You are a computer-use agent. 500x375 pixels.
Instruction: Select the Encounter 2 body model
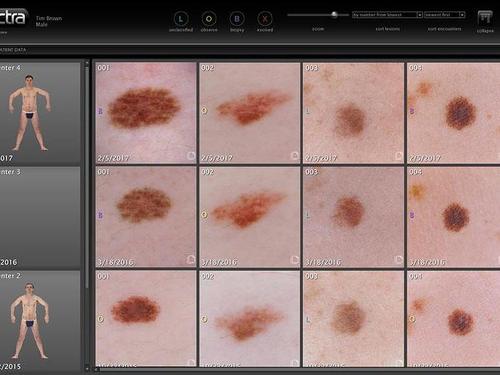(x=30, y=321)
